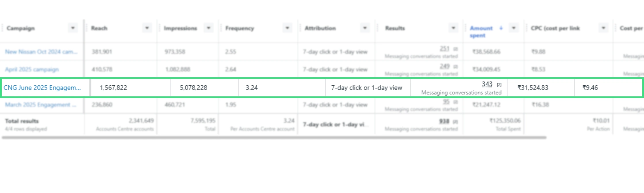The image size is (644, 193).
Task: Expand the Results column dropdown arrow
Action: tap(453, 28)
